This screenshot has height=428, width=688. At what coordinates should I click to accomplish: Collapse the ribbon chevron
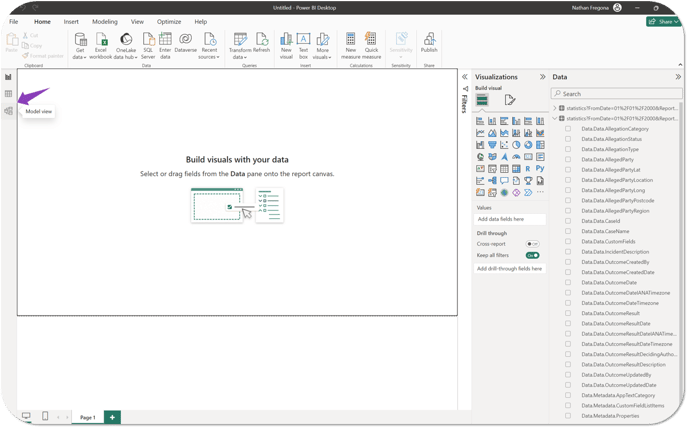coord(680,65)
